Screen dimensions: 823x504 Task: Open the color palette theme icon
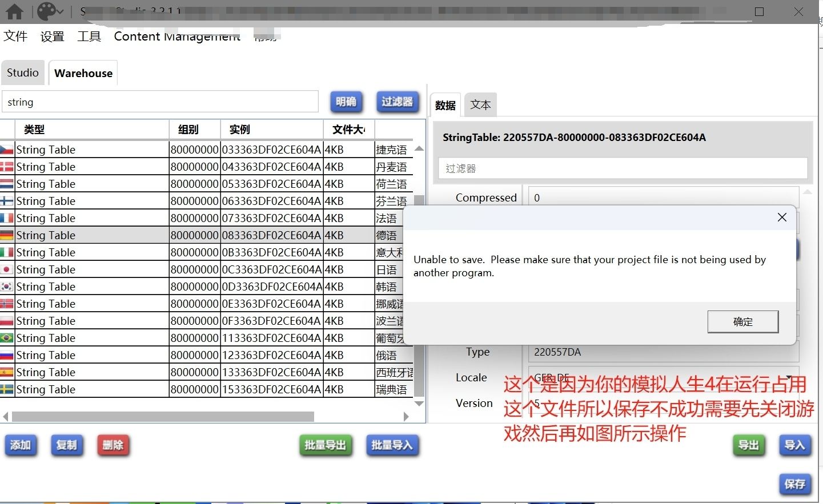(47, 11)
